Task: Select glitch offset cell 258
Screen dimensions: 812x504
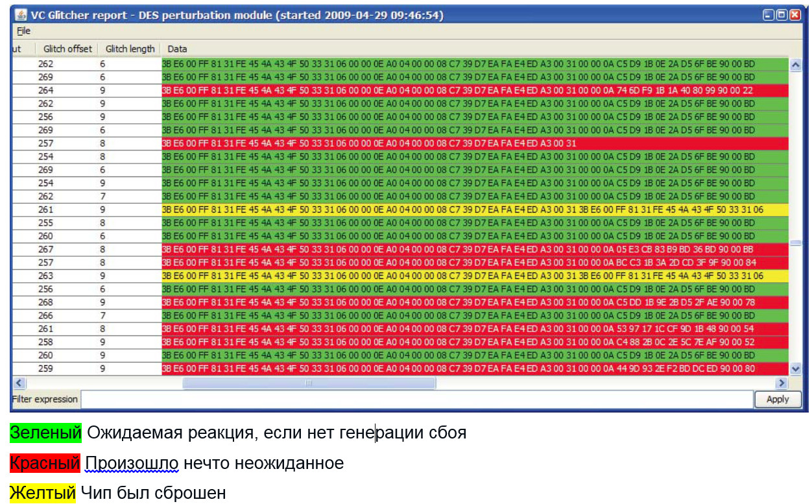Action: [46, 342]
